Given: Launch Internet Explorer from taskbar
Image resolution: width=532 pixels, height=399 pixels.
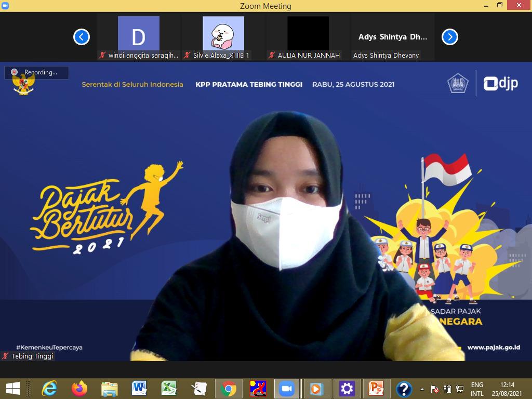Looking at the screenshot, I should pyautogui.click(x=50, y=388).
